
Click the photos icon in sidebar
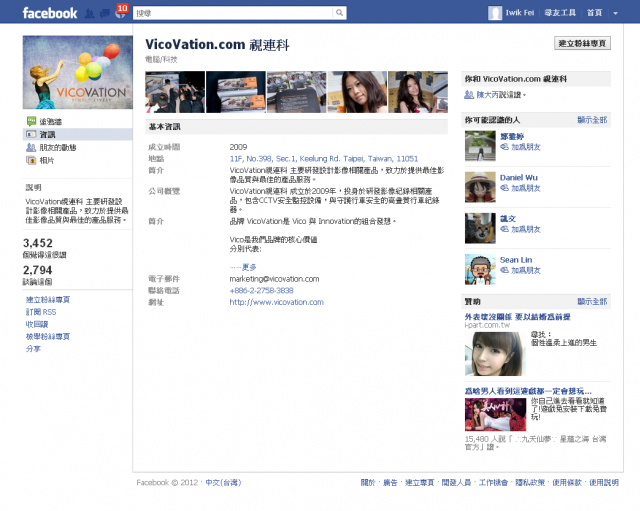click(31, 160)
